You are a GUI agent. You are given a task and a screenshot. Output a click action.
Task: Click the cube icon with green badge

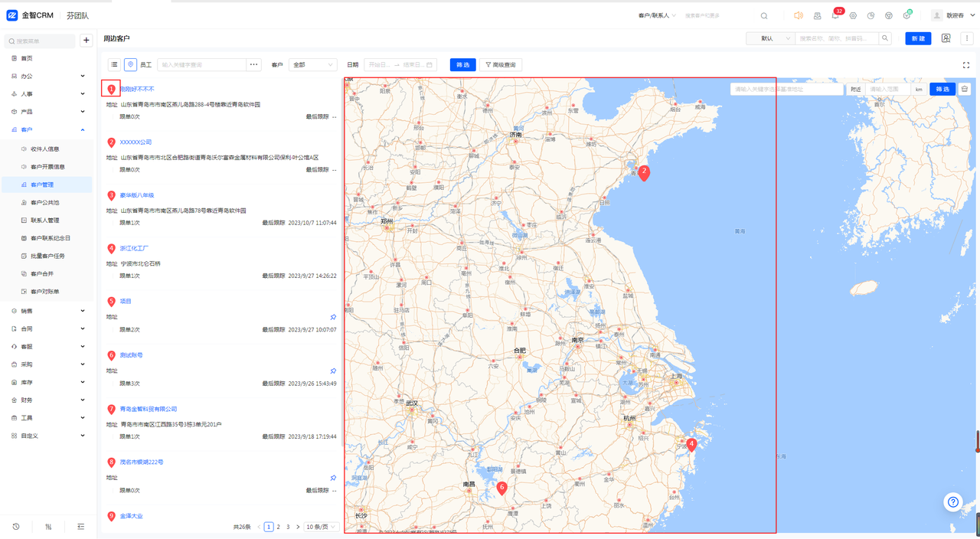[906, 15]
